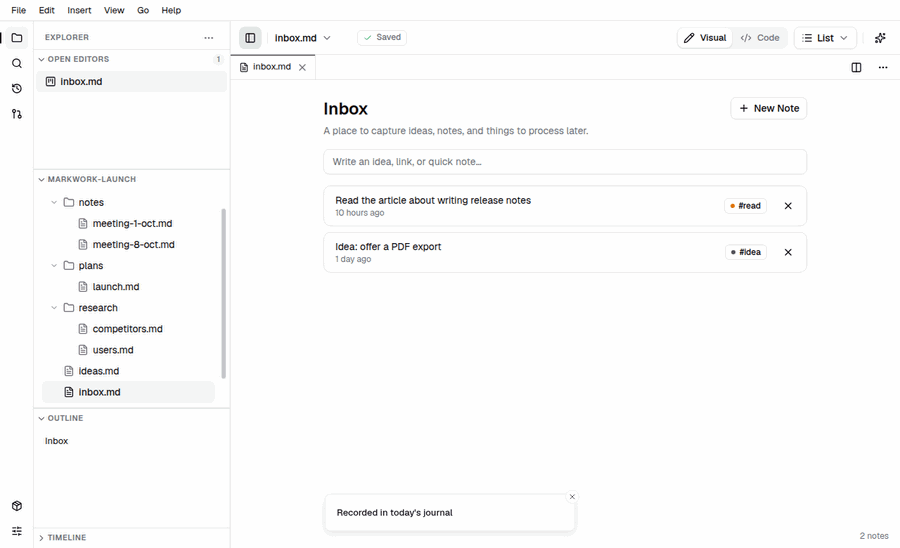
Task: Open ideas.md in the file tree
Action: [x=99, y=371]
